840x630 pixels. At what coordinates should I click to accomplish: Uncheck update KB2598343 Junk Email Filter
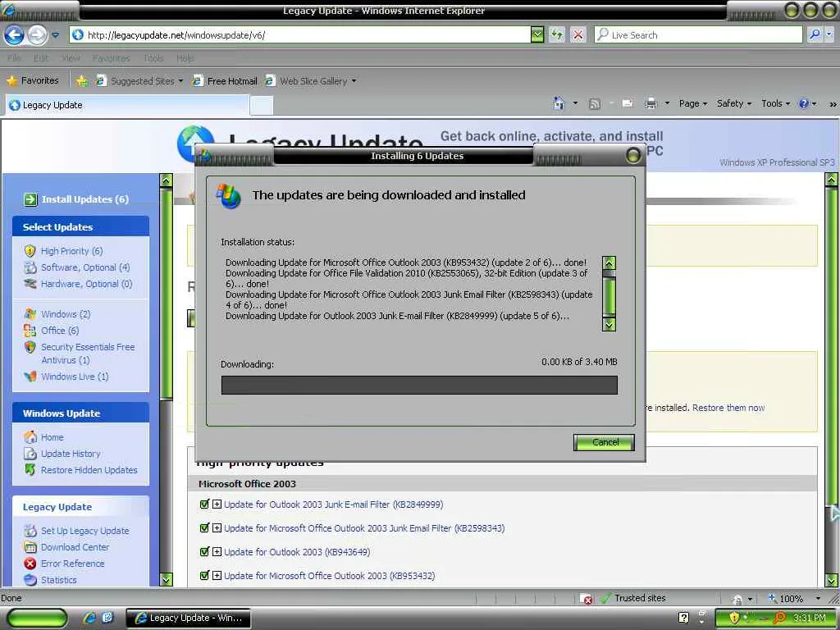[204, 527]
